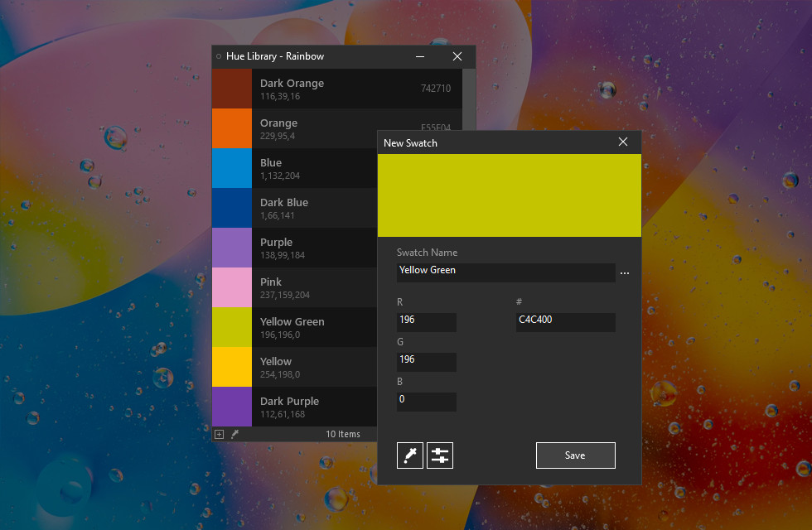Click the large yellow-green color preview
Viewport: 812px width, 530px height.
[509, 195]
